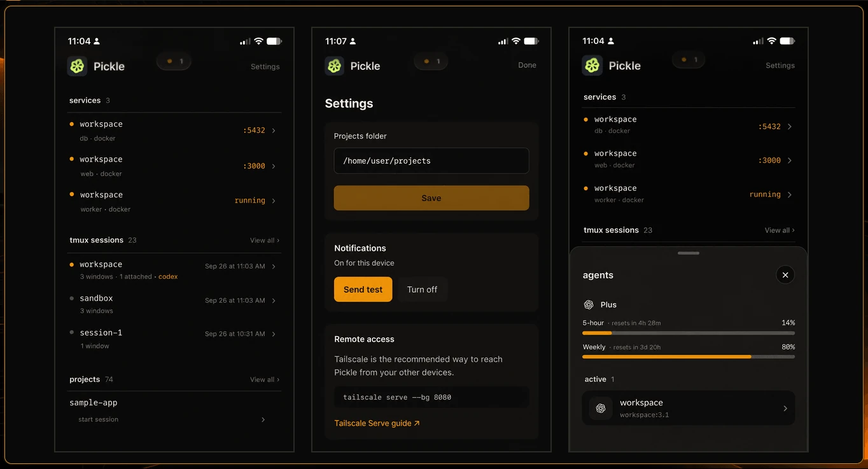Tap the Pickle logo on the right phone
Screen dimensions: 868x469
point(592,66)
